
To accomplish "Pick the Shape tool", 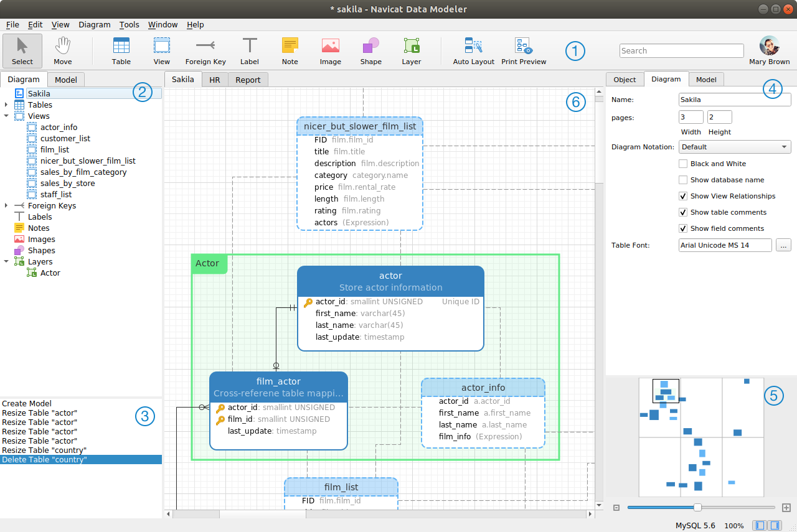I will tap(370, 50).
